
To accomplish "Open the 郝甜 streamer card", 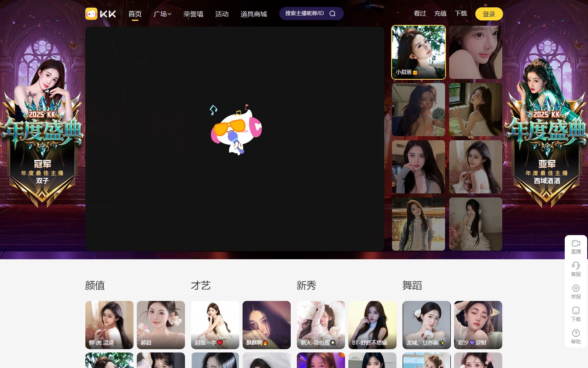I will 161,325.
